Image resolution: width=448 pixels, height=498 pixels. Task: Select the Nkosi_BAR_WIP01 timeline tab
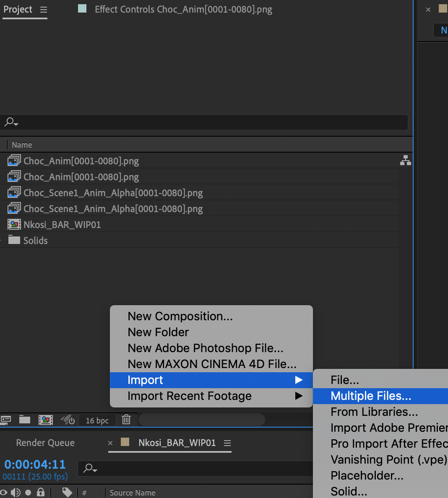click(x=177, y=443)
